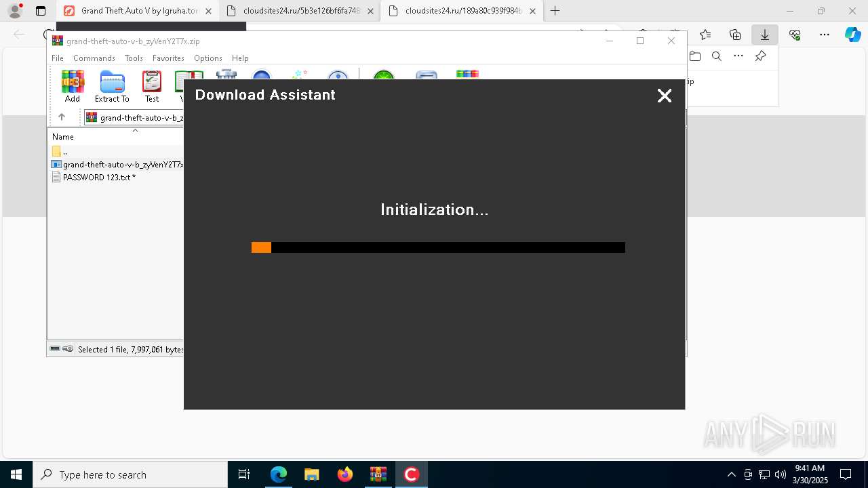Open Edge Collections
868x488 pixels.
click(x=735, y=35)
